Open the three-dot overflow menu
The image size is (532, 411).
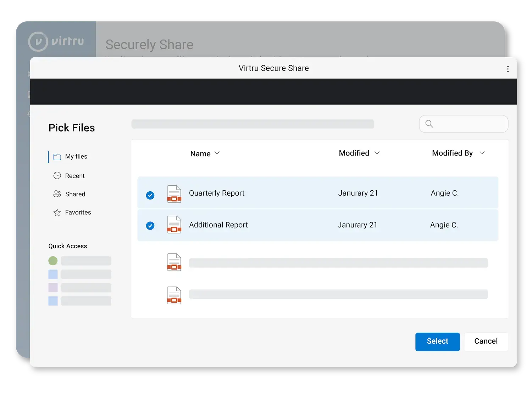tap(508, 68)
